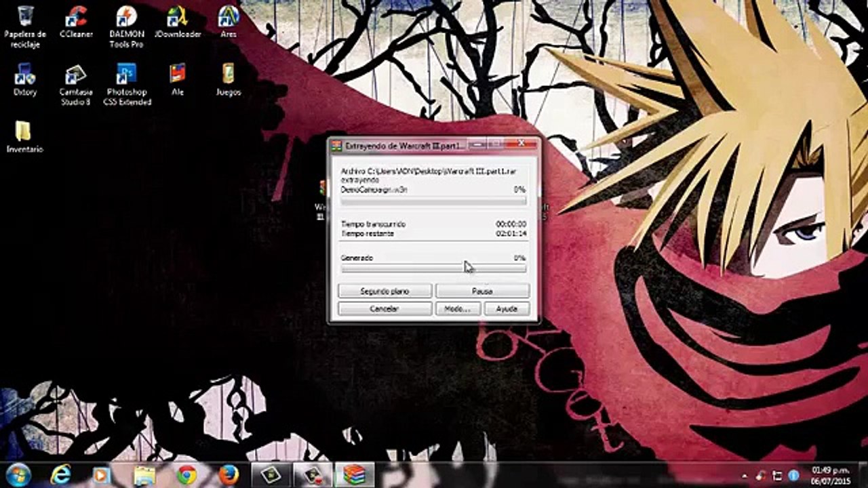Click the JDownloader desktop icon
Viewport: 868px width, 488px height.
178,22
